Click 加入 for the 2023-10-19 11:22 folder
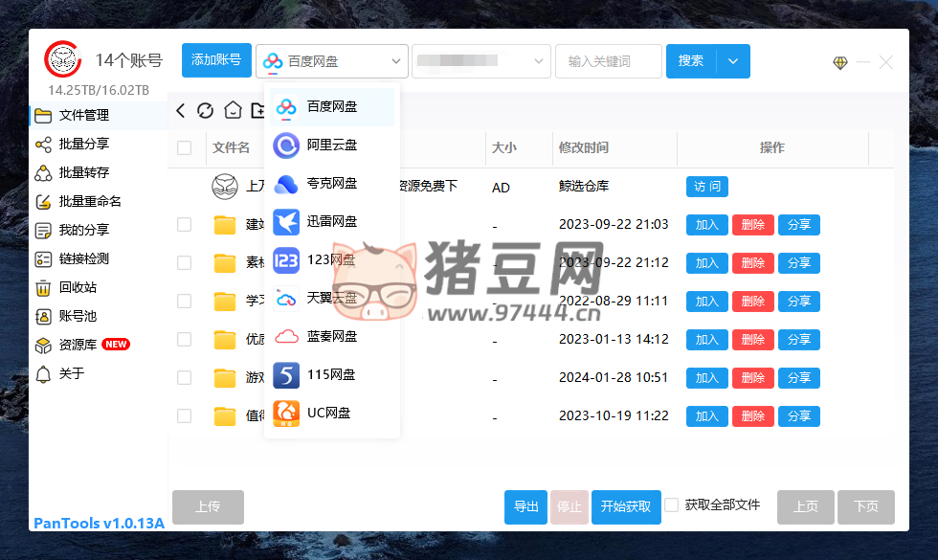The height and width of the screenshot is (560, 938). pos(707,416)
